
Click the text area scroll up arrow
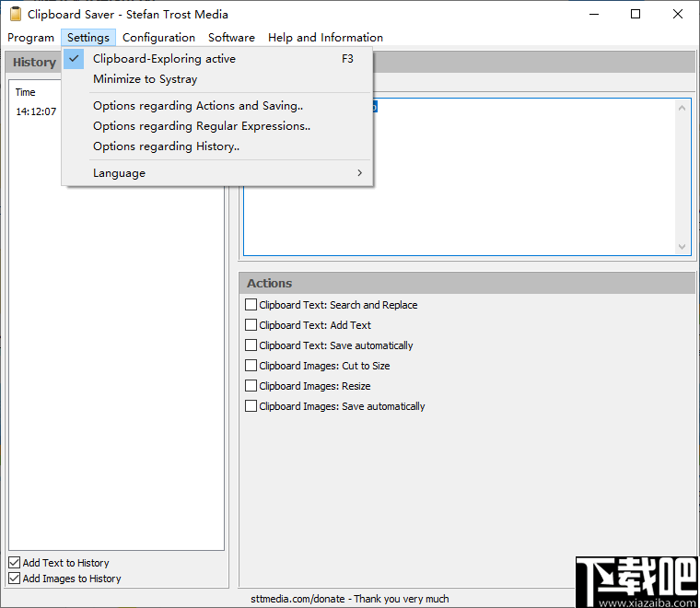coord(682,108)
